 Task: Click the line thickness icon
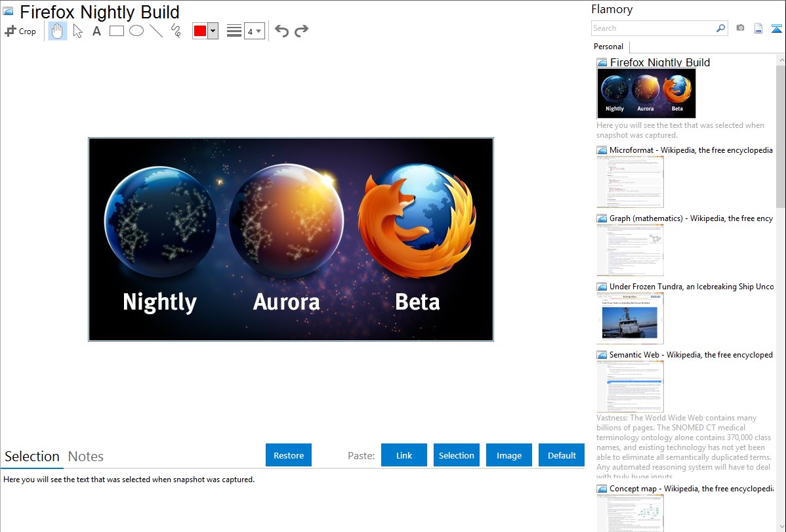234,31
